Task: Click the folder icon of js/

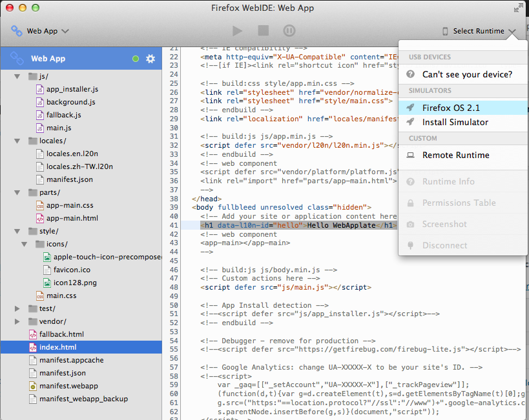Action: point(33,77)
